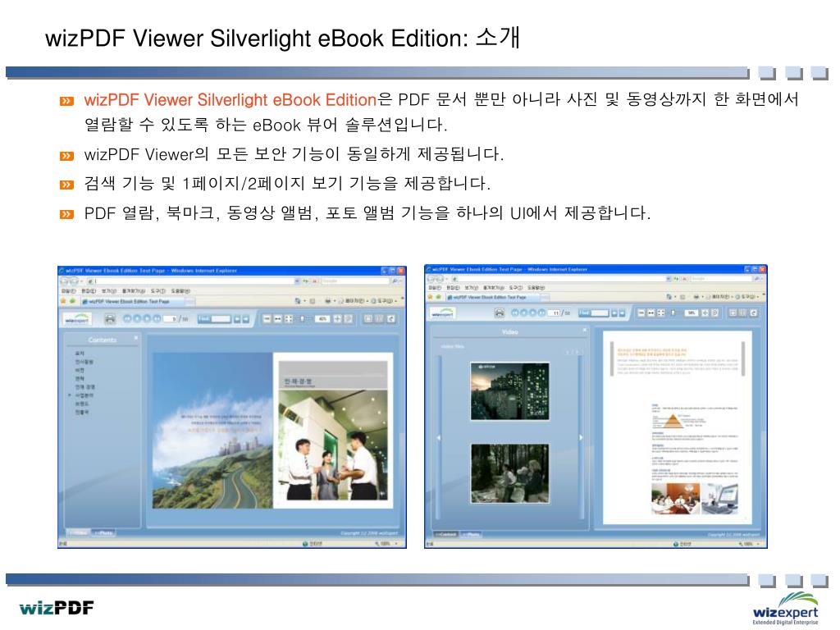The height and width of the screenshot is (630, 840).
Task: Click the wizexpert logo in the Video window toolbar
Action: point(442,313)
